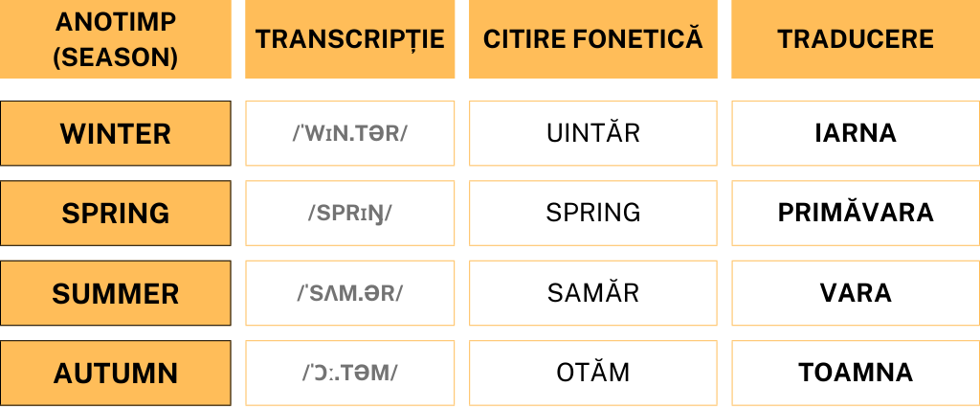Click the SAMĂR phonetic reading cell
Viewport: 980px width, 409px height.
pyautogui.click(x=592, y=293)
